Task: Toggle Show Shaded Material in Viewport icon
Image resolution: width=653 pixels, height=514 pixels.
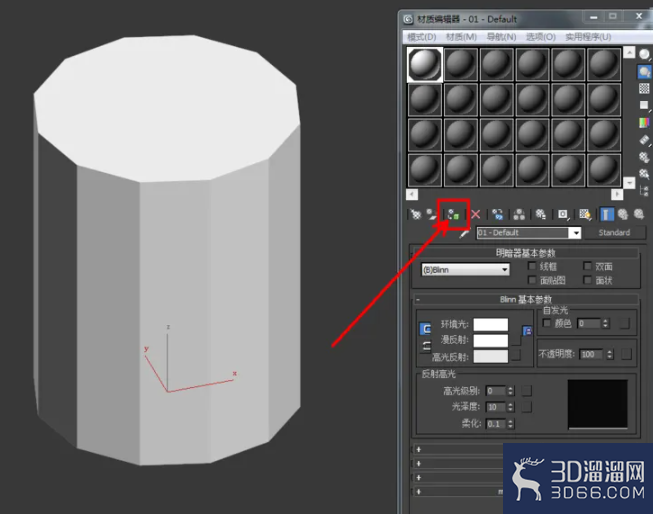Action: click(x=585, y=215)
